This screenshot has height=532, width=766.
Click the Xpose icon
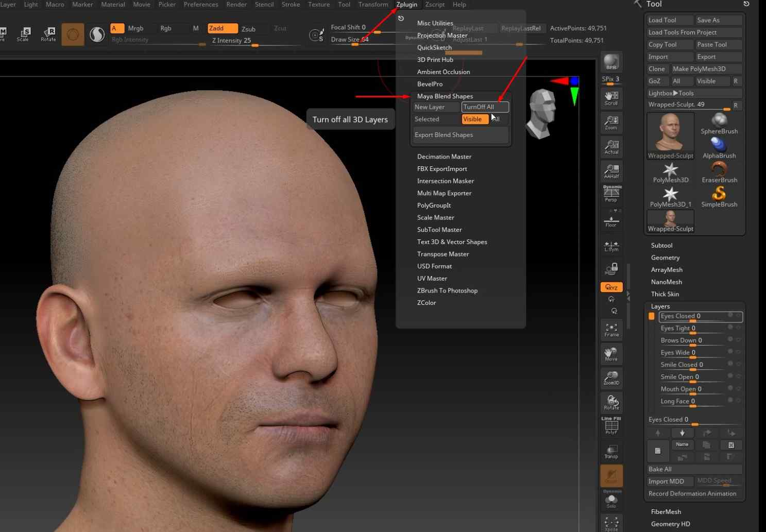click(x=611, y=523)
